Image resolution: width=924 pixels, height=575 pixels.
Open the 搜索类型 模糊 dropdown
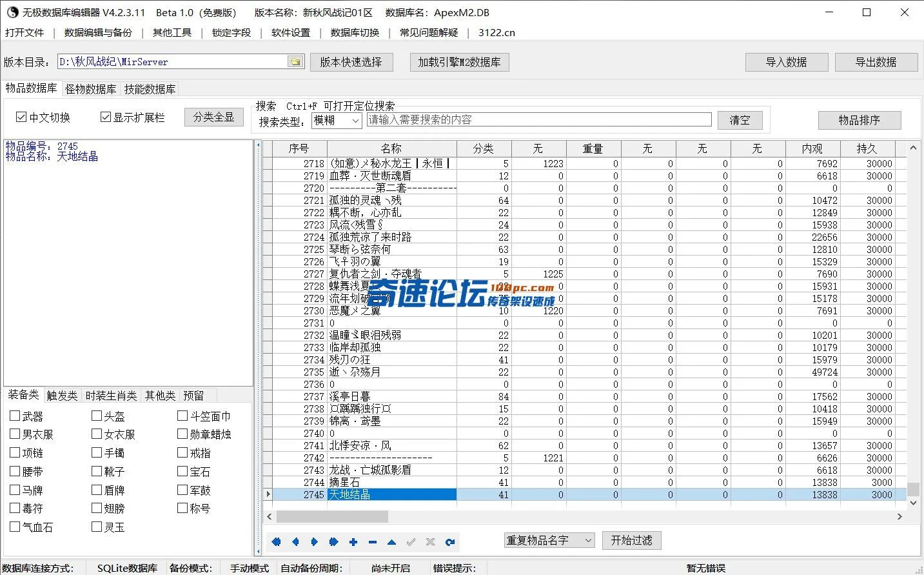[x=337, y=120]
